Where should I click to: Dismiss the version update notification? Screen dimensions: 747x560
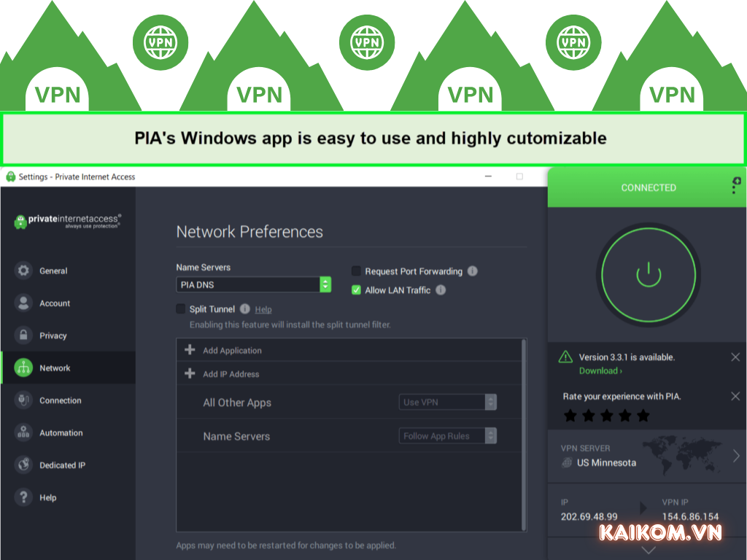coord(734,357)
